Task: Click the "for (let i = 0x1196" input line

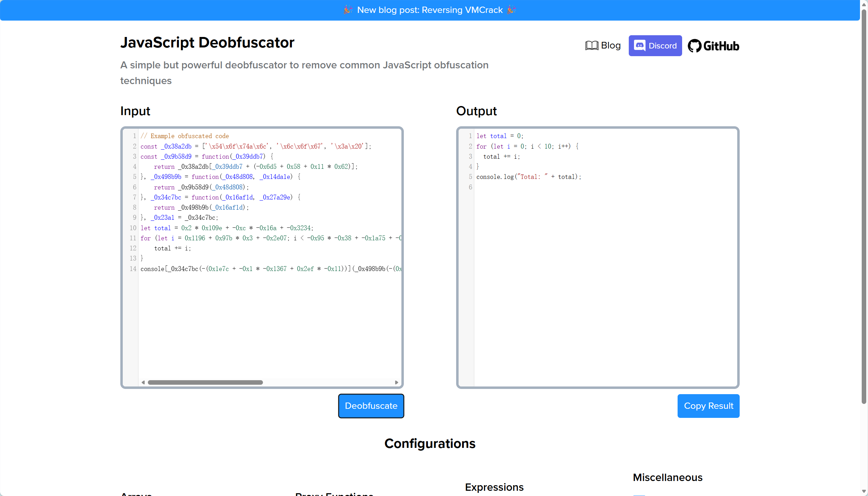Action: [x=271, y=238]
